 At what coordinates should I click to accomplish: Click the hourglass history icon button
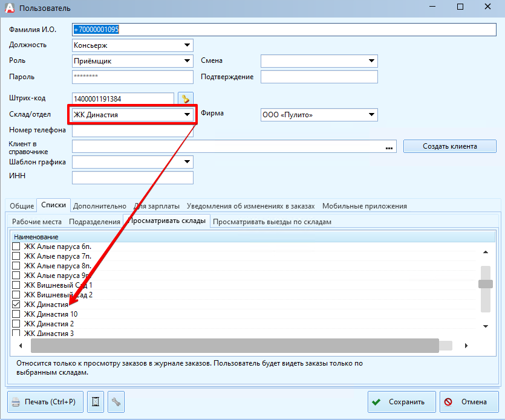coord(96,402)
